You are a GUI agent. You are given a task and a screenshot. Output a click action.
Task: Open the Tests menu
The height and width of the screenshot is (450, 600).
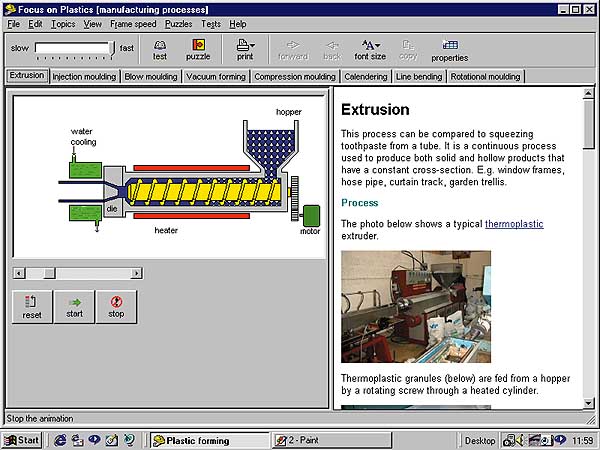tap(211, 24)
